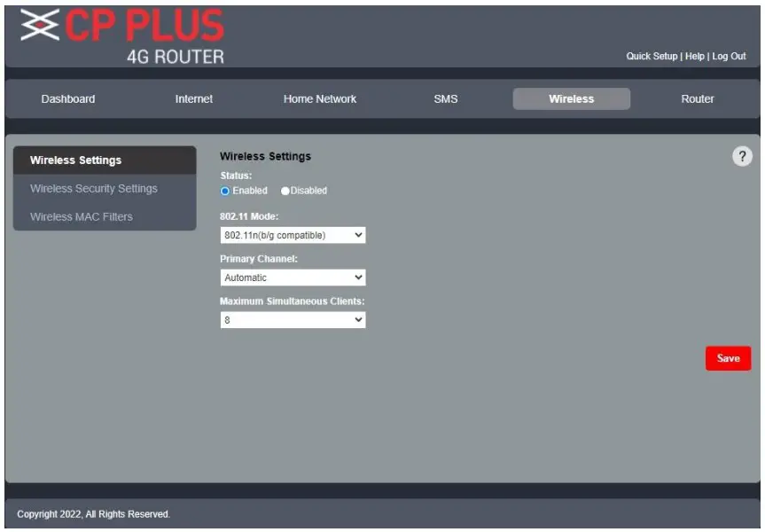Click the 'Maximum Simultaneous Clients:' label

click(x=293, y=301)
